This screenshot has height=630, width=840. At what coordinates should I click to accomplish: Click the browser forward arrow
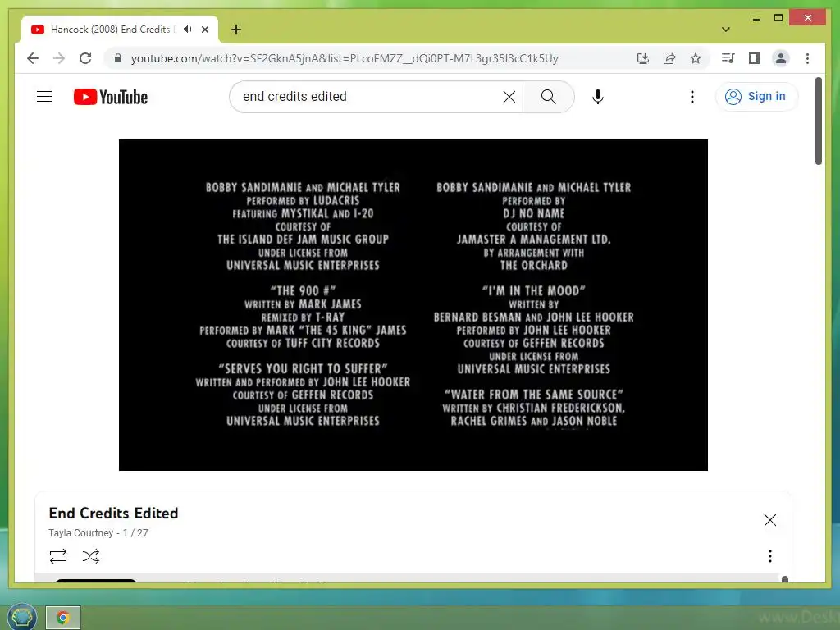coord(59,58)
